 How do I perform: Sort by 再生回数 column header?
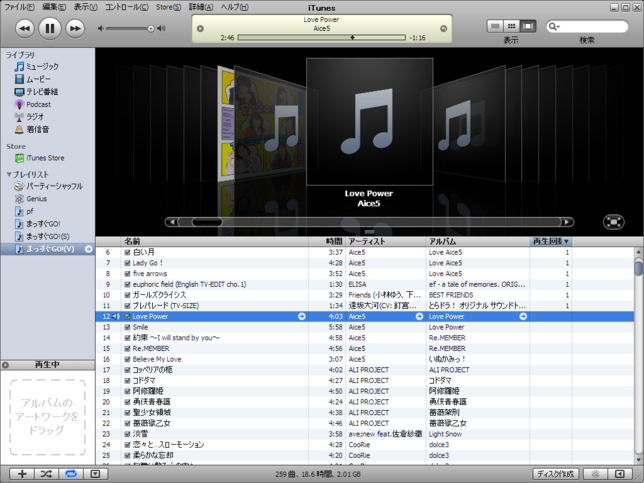550,242
